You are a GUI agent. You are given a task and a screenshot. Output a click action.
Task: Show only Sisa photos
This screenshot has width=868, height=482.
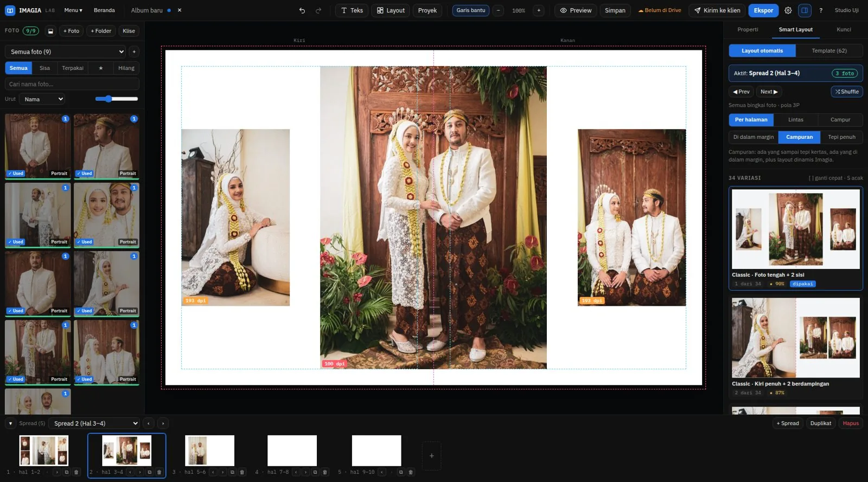coord(44,68)
